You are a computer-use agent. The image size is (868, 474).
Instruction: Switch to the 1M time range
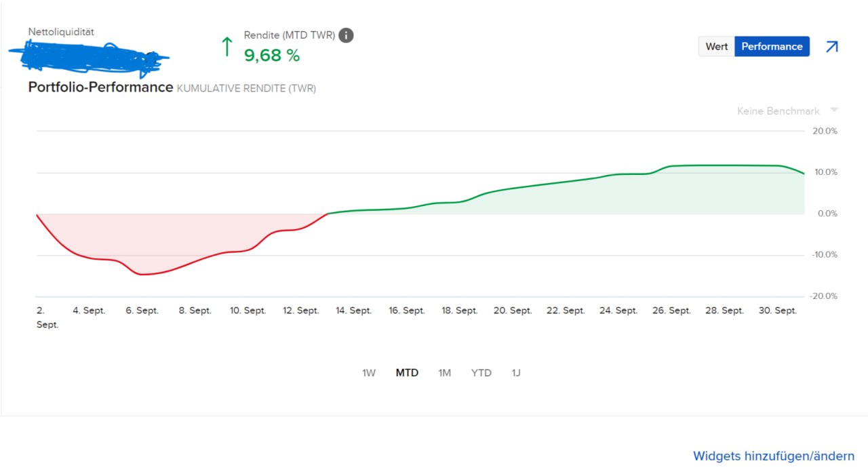[x=444, y=373]
